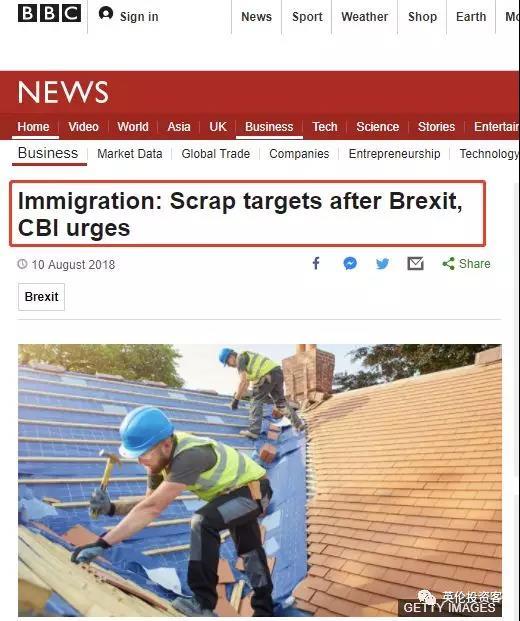The width and height of the screenshot is (520, 621).
Task: Open Global Trade business subsection
Action: [215, 154]
